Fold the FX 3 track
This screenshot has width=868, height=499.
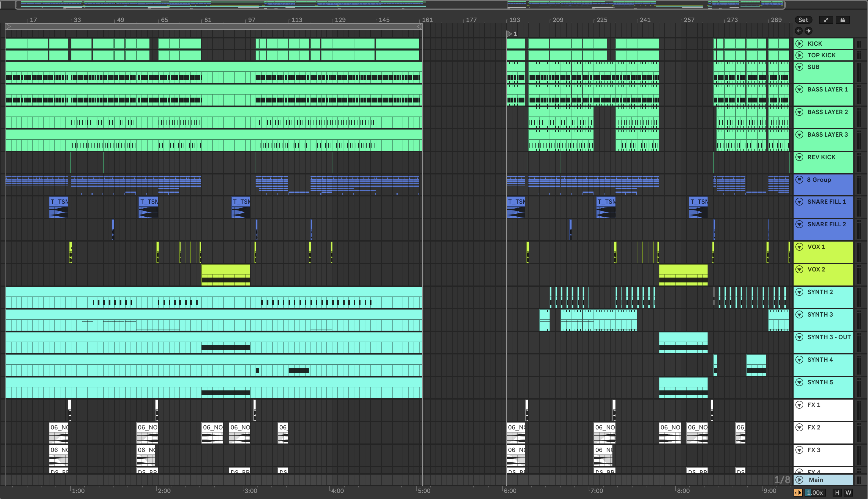pyautogui.click(x=799, y=450)
